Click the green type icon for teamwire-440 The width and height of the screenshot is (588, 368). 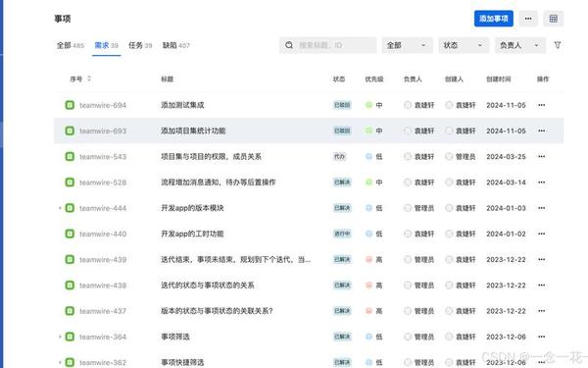click(x=70, y=234)
